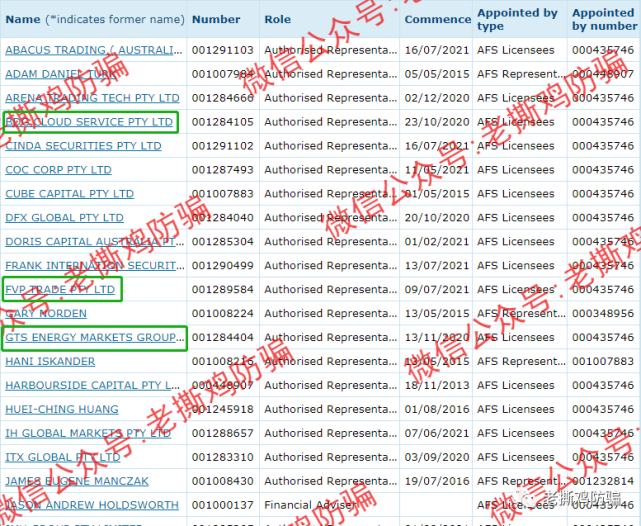Viewport: 641px width, 526px height.
Task: Select number cell 001291103
Action: (223, 50)
